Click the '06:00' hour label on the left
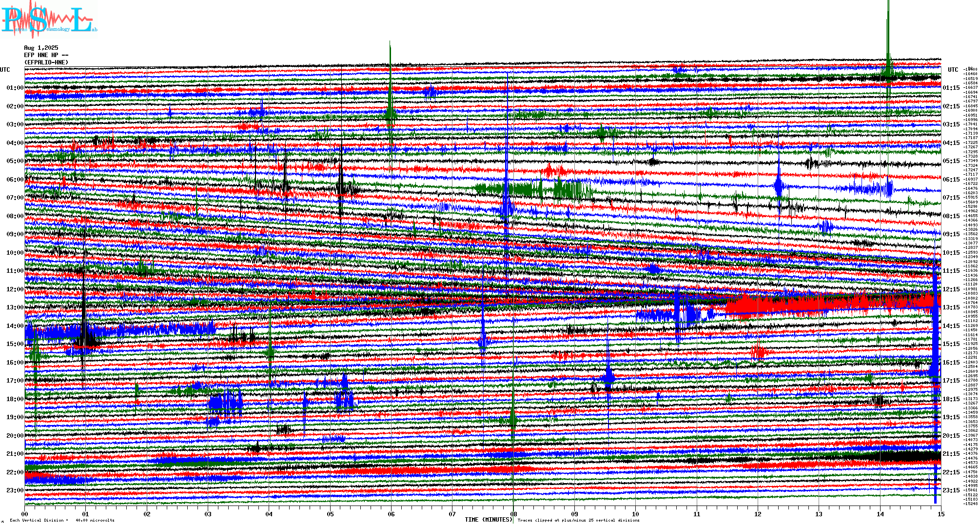Screen dimensions: 980x527 [x=15, y=180]
